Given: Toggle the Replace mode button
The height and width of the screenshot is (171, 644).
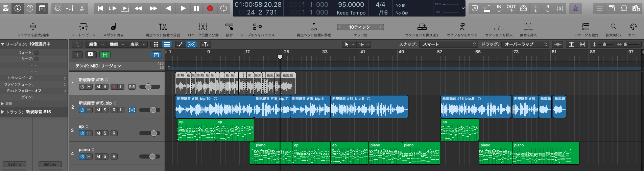Looking at the screenshot, I should [x=475, y=8].
